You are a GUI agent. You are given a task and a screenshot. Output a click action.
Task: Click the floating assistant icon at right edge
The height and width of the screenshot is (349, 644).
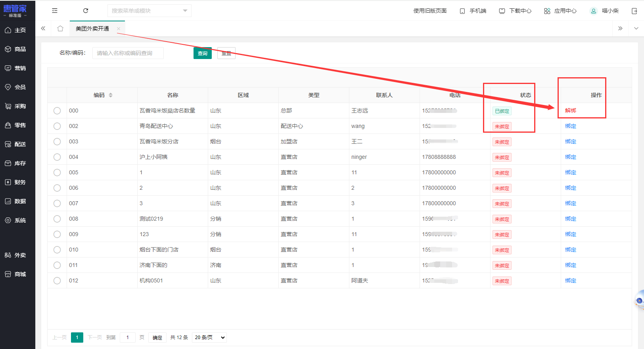tap(639, 300)
